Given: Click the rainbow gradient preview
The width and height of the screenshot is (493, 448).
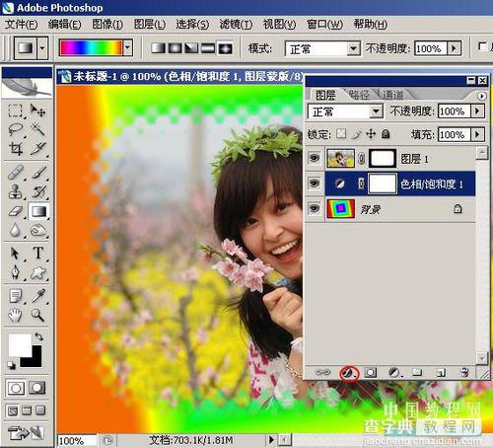Looking at the screenshot, I should point(91,48).
